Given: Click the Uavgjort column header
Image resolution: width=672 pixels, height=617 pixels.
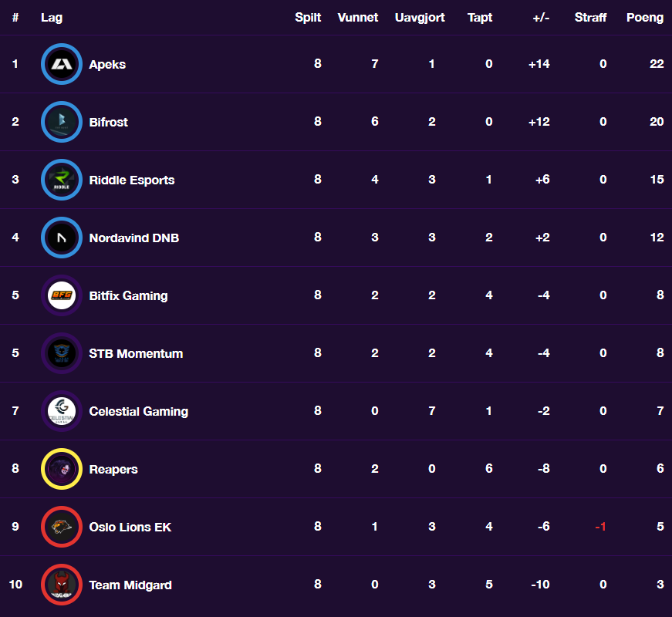Looking at the screenshot, I should tap(420, 18).
